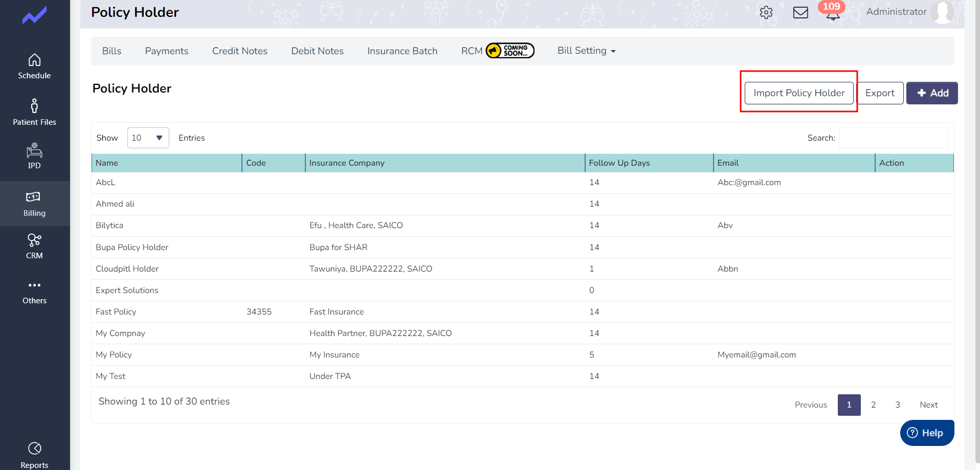Click Tawuniya, BUPA222222, SAICO cell

click(370, 269)
